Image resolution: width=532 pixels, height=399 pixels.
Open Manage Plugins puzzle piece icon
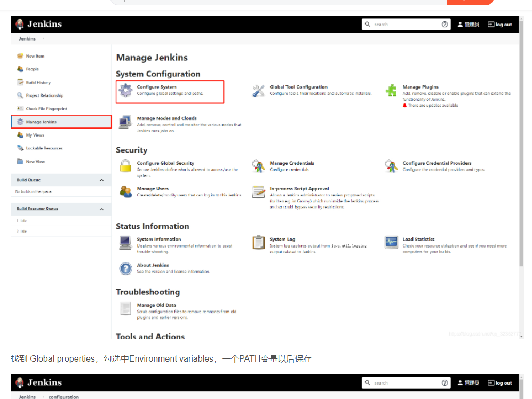click(392, 90)
